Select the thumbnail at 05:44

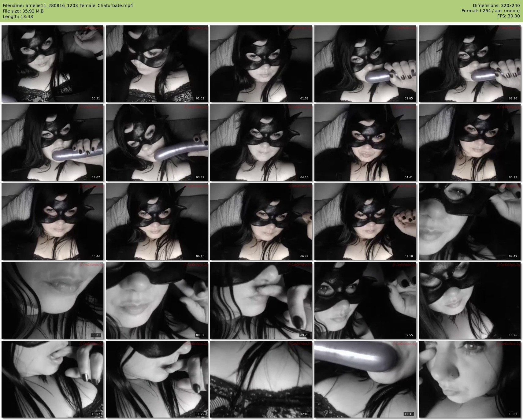click(x=52, y=221)
